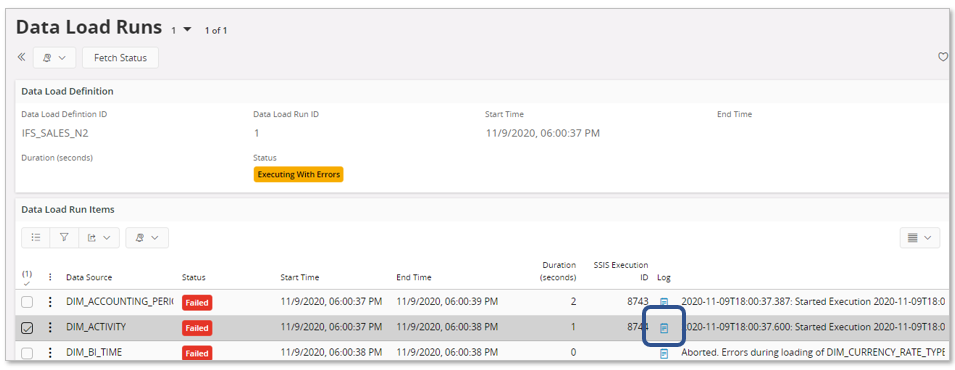Open the log icon for DIM_ACTIVITY row
The width and height of the screenshot is (955, 370).
pos(664,328)
